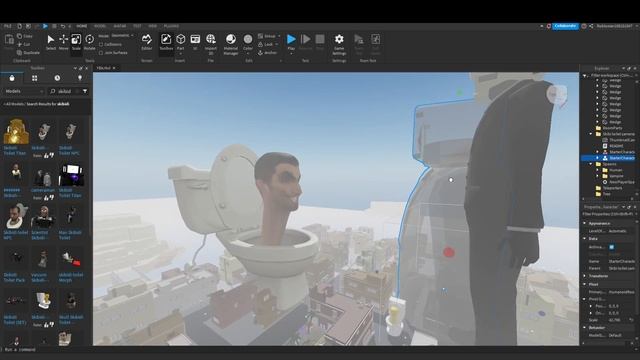Click the Filter Properties field

point(608,214)
